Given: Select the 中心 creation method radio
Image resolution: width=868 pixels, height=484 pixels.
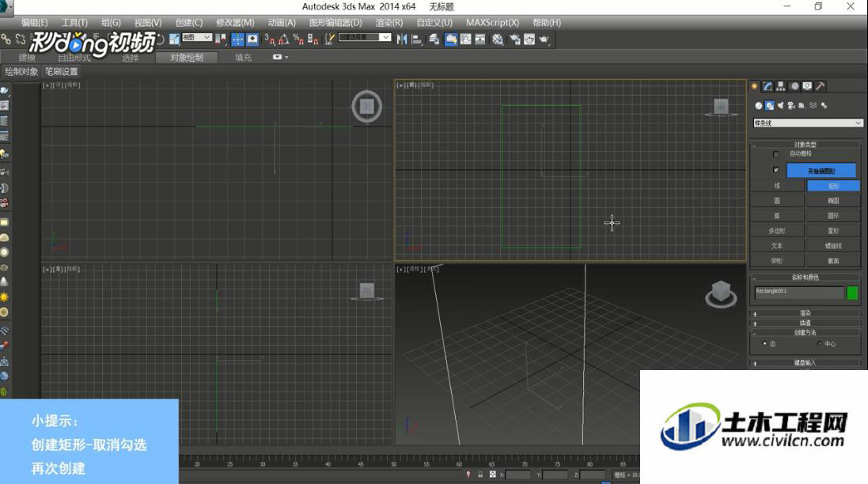Looking at the screenshot, I should [820, 343].
